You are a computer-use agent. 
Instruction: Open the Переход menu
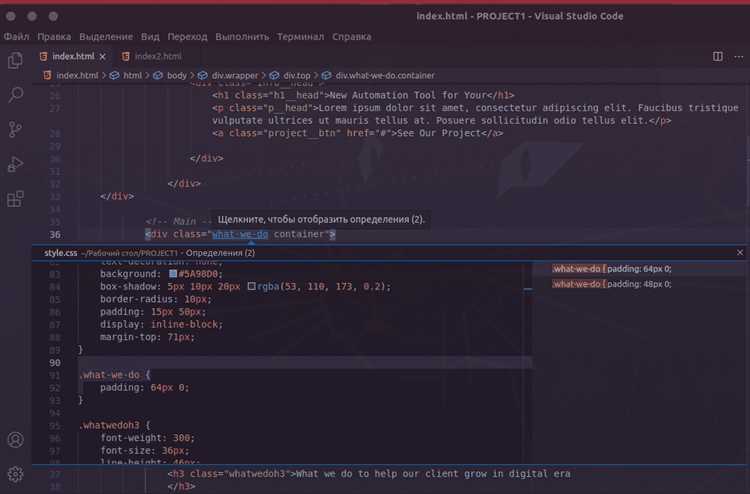tap(187, 37)
